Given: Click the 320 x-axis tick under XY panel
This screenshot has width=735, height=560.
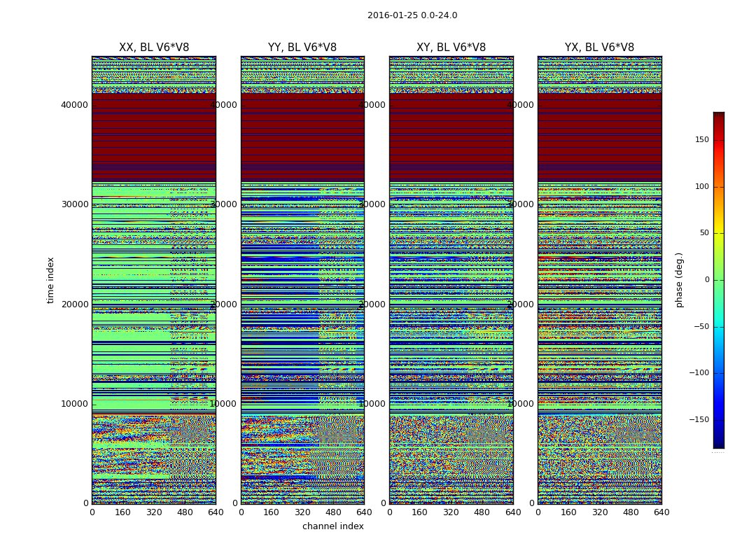Looking at the screenshot, I should coord(451,512).
